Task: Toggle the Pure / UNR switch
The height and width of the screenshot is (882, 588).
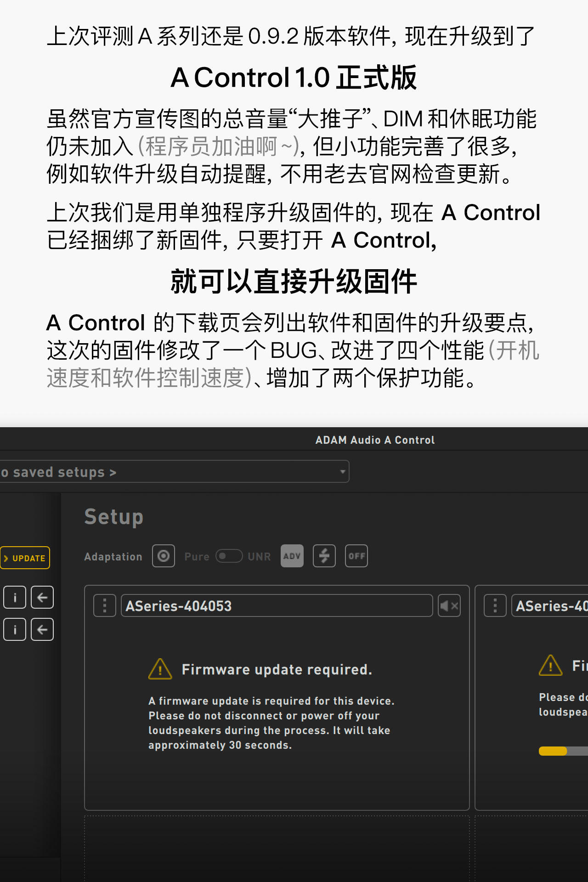Action: 229,556
